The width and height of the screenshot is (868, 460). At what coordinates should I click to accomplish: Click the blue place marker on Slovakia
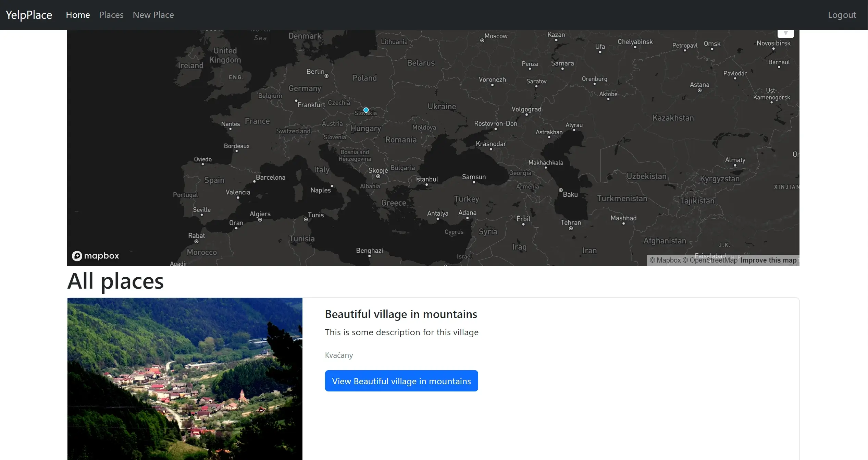click(x=366, y=110)
